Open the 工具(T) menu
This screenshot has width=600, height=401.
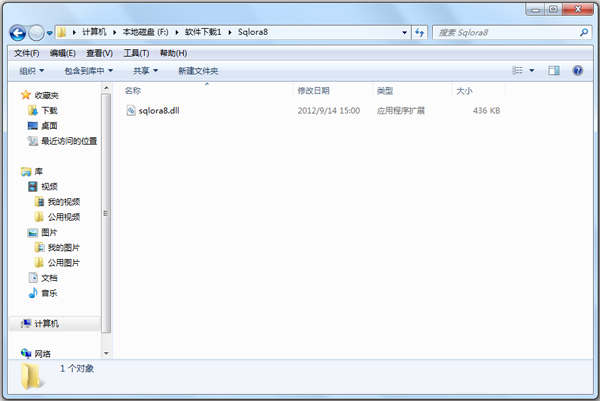click(x=136, y=53)
